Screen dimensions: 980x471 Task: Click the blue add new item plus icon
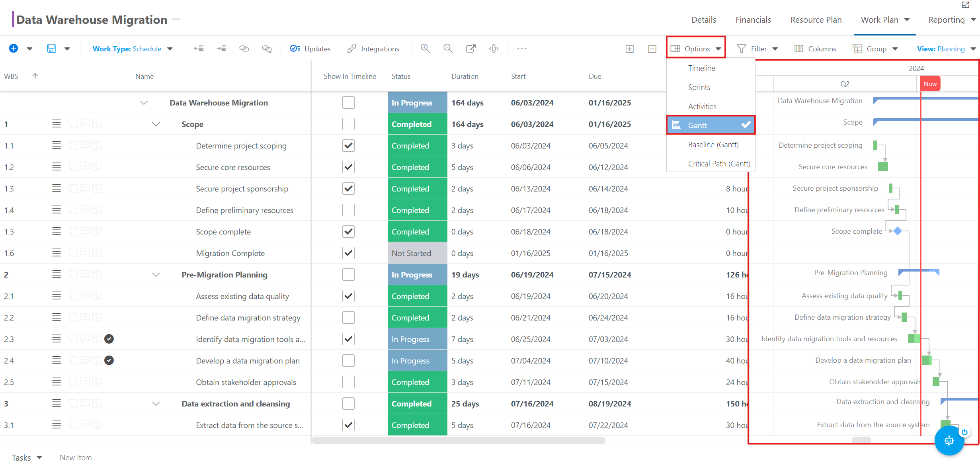pyautogui.click(x=14, y=49)
